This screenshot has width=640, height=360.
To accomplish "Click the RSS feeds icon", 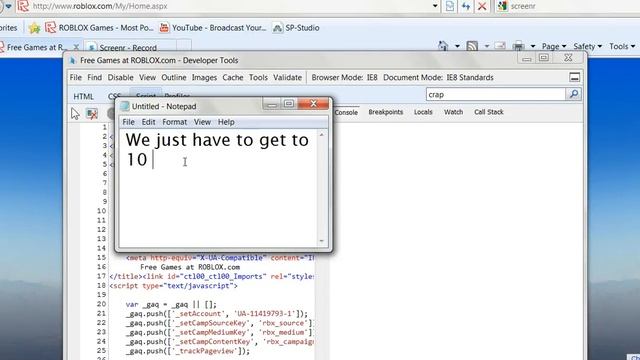I will tap(472, 46).
